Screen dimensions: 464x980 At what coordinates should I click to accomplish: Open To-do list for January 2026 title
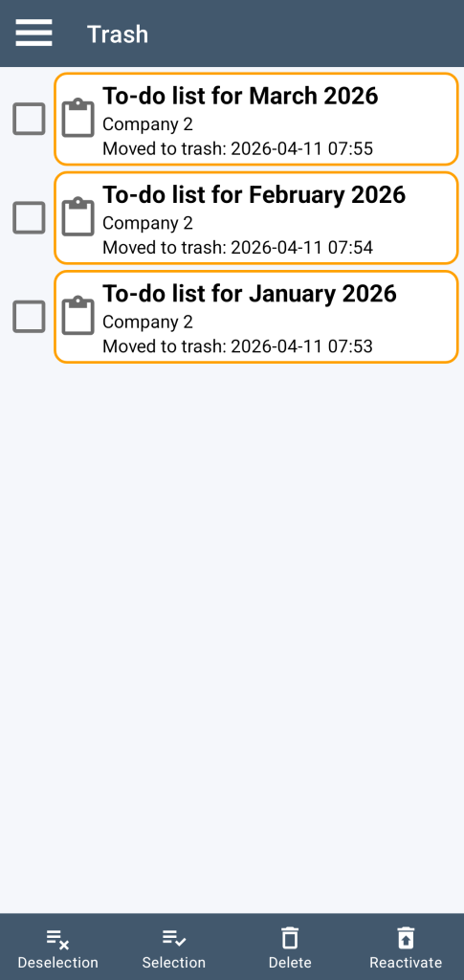(x=250, y=293)
